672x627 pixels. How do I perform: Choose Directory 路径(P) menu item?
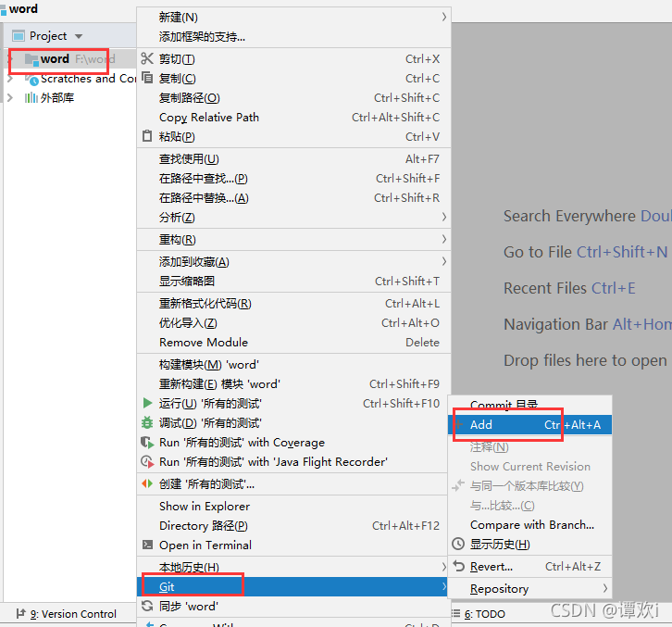(293, 525)
